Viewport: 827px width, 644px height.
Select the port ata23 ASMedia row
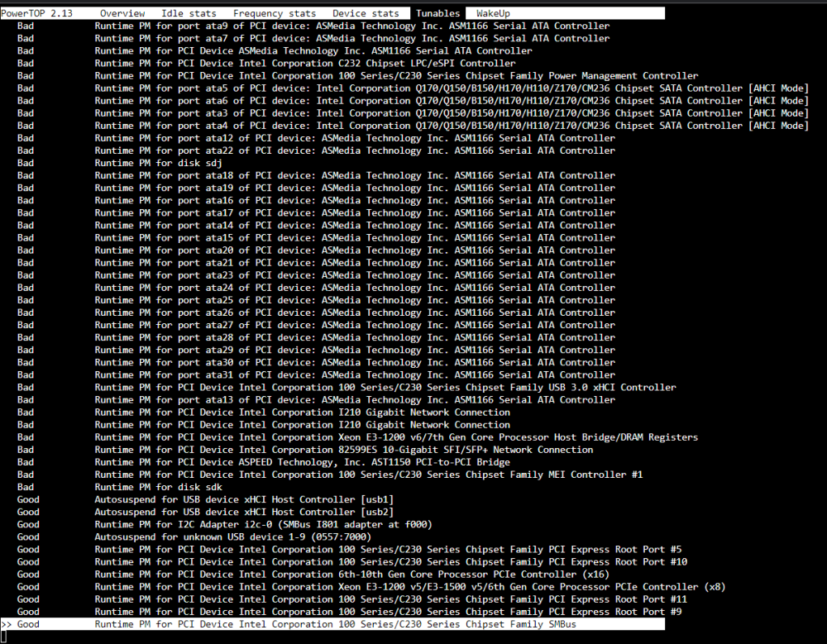[x=316, y=275]
